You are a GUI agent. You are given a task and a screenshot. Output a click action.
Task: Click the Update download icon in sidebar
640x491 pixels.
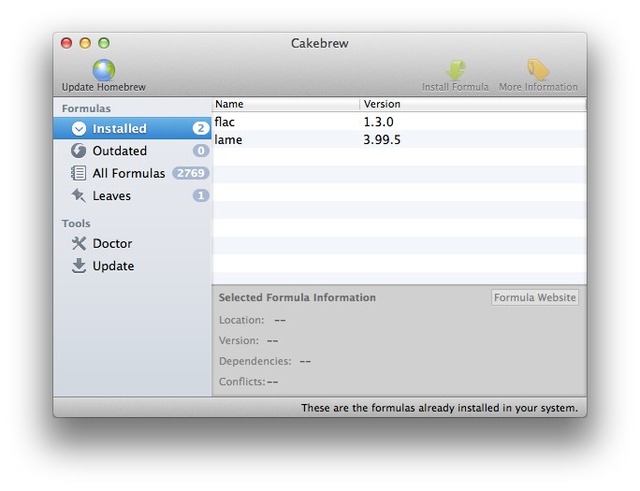click(x=78, y=266)
